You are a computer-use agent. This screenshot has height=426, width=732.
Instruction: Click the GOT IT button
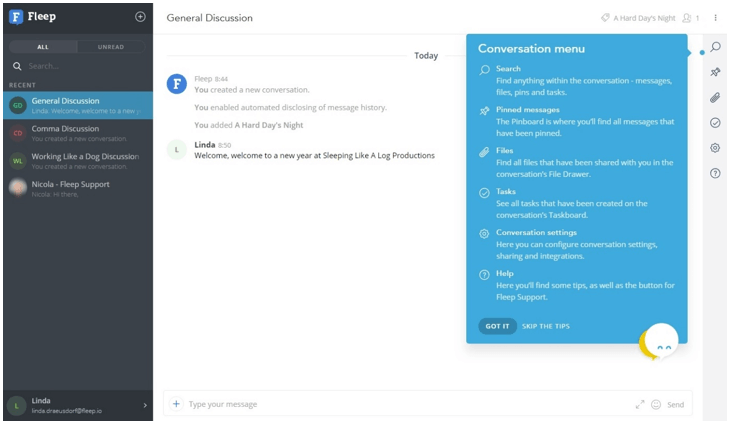click(497, 326)
